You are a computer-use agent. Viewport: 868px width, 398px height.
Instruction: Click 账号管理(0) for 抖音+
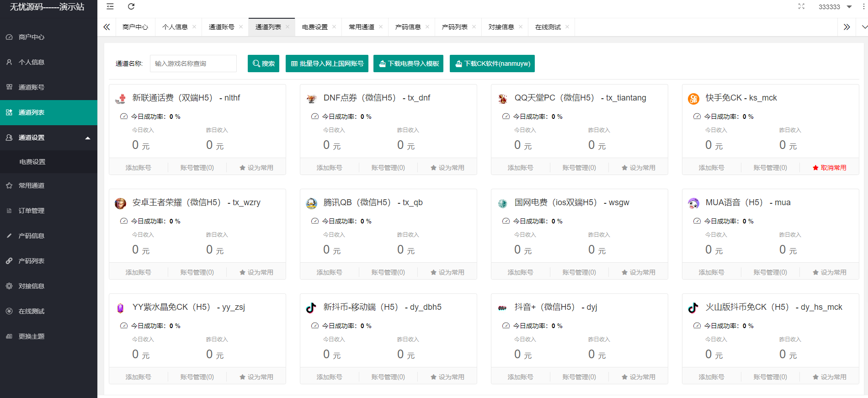pos(579,377)
